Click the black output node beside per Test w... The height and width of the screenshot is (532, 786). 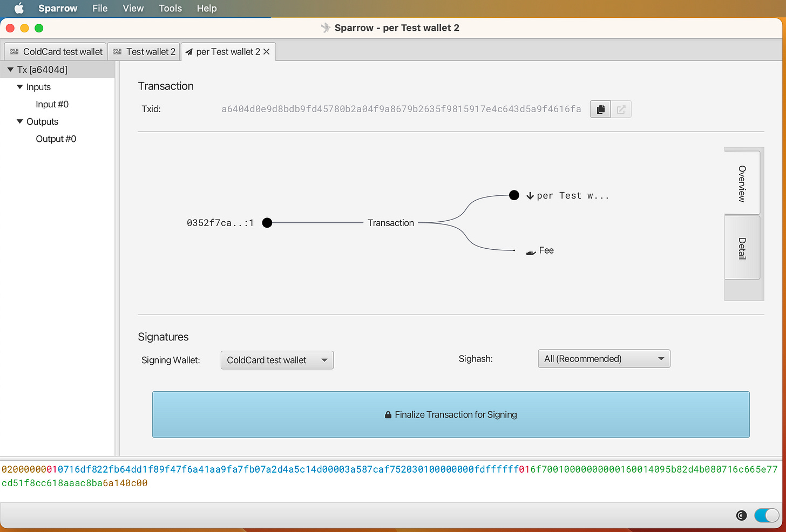(x=514, y=195)
